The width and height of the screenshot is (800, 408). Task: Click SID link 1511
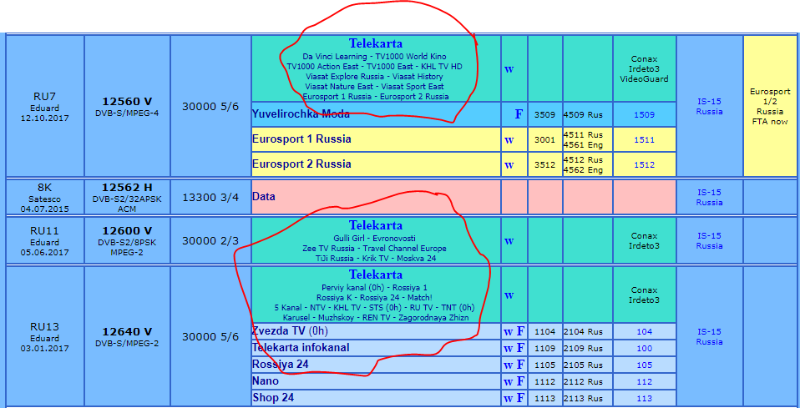pos(644,140)
